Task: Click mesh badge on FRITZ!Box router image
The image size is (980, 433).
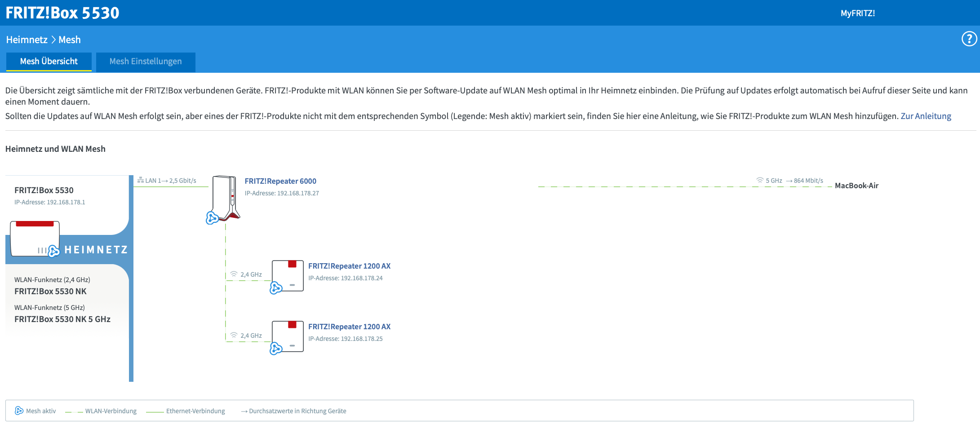Action: point(53,251)
